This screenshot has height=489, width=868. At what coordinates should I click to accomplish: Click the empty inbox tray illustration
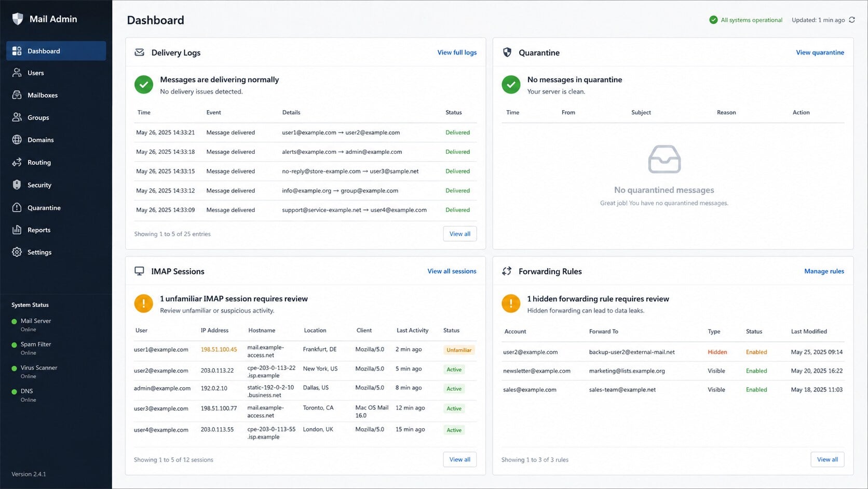pos(664,159)
